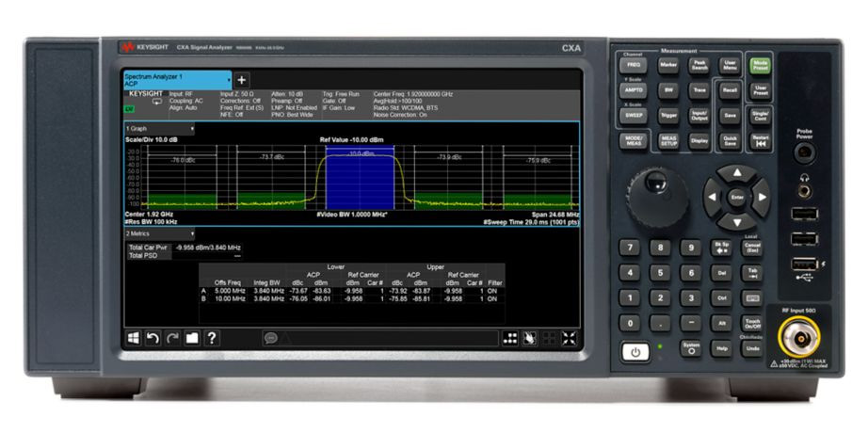Push the right arrow navigation key
Image resolution: width=868 pixels, height=433 pixels.
[761, 197]
